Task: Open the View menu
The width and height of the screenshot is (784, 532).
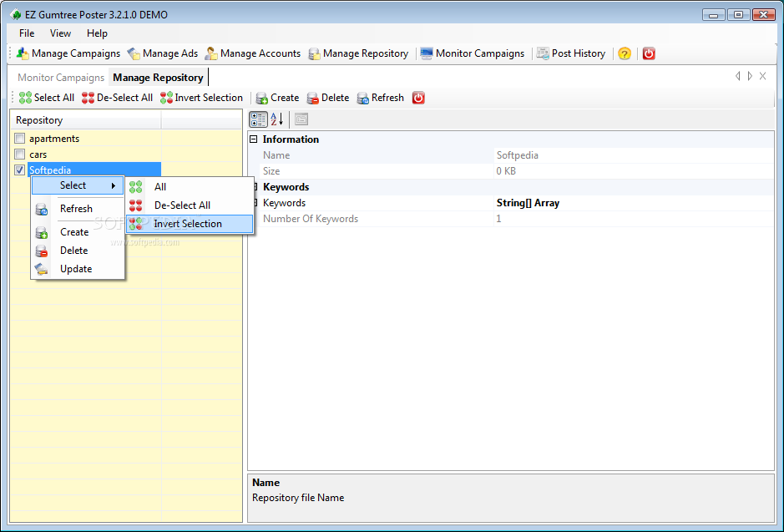Action: (60, 33)
